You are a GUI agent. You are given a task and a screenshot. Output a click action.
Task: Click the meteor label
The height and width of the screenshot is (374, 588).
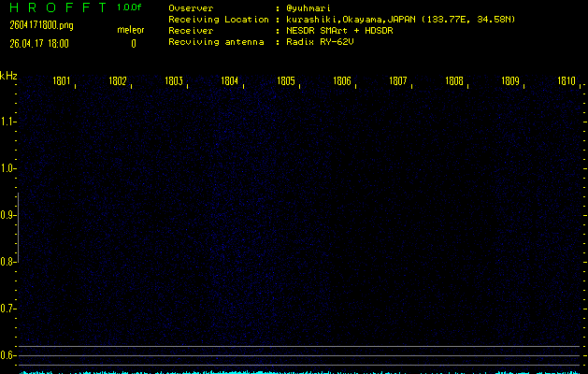pos(131,30)
